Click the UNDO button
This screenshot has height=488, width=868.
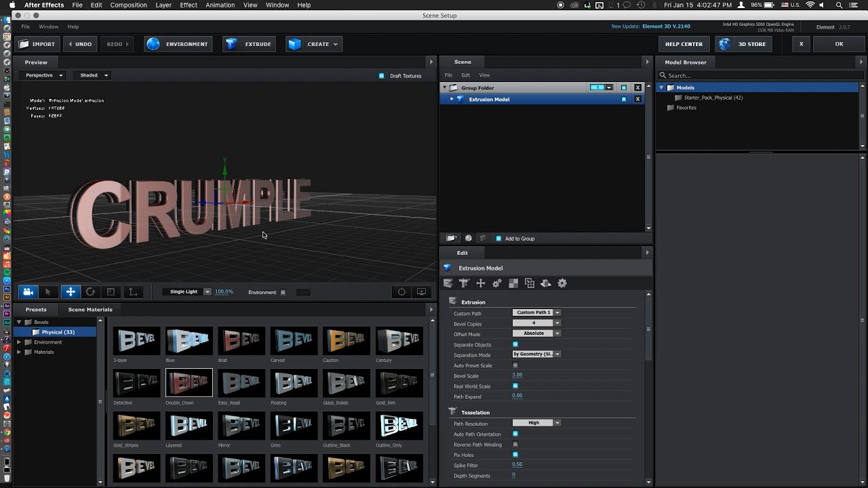point(80,44)
